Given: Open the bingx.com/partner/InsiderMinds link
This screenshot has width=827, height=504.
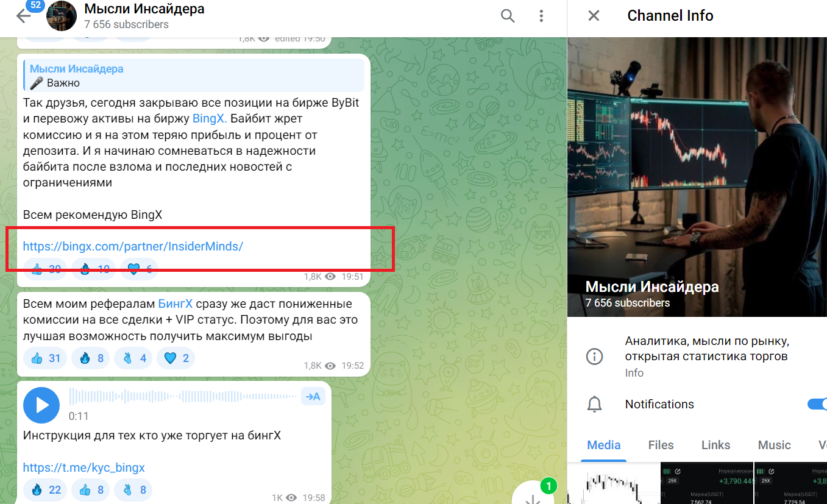Looking at the screenshot, I should coord(133,246).
